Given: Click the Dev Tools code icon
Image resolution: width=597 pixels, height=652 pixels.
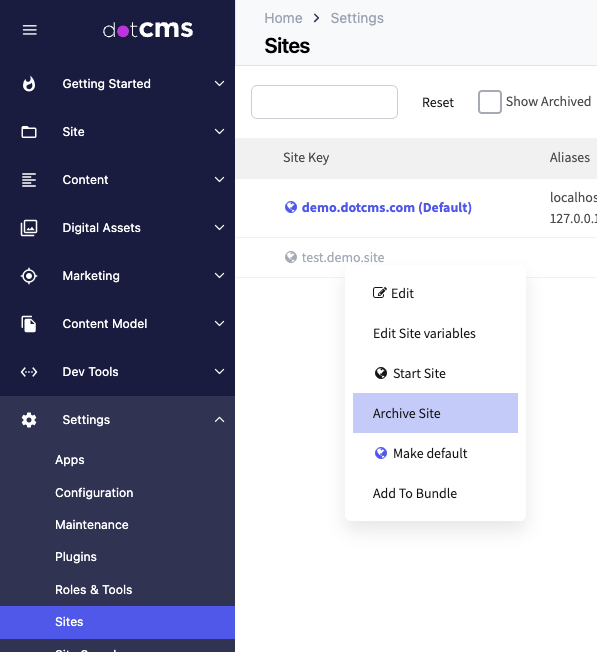Looking at the screenshot, I should [x=29, y=372].
